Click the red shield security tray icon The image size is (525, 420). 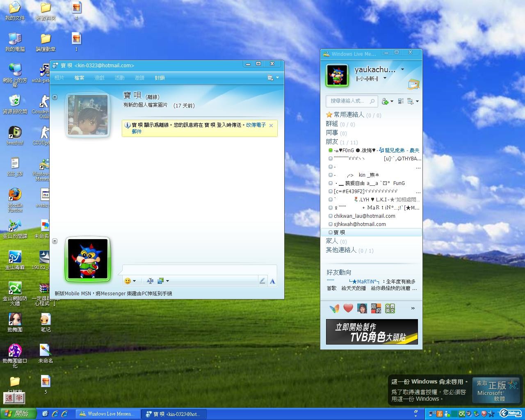pyautogui.click(x=484, y=413)
